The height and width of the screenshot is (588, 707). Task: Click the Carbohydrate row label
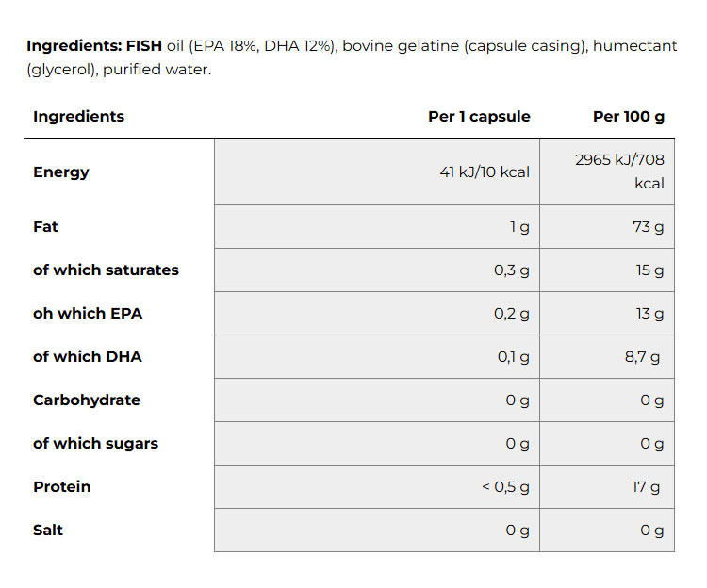tap(87, 400)
